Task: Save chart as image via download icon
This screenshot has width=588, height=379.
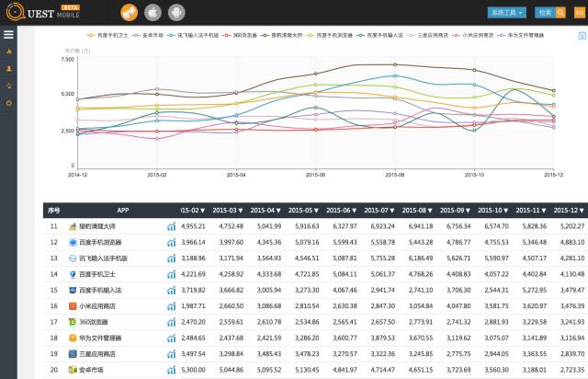Action: pyautogui.click(x=582, y=36)
